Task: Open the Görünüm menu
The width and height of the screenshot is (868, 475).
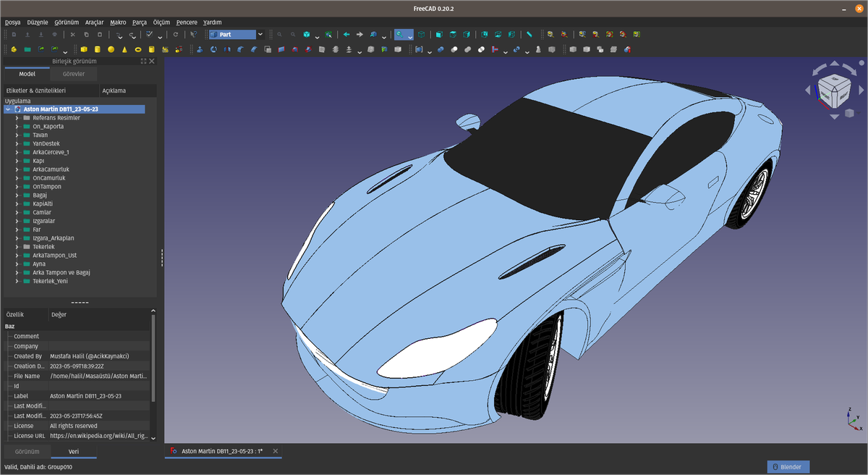Action: tap(67, 22)
